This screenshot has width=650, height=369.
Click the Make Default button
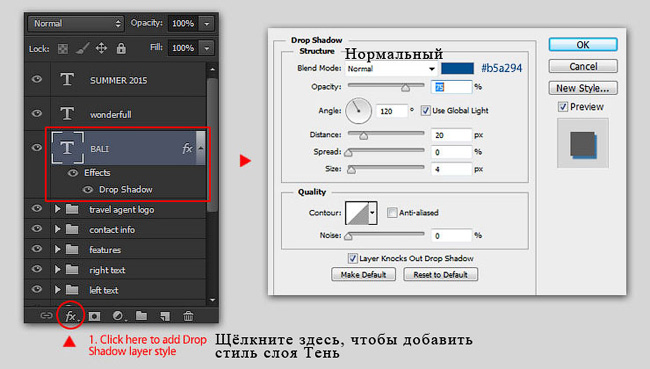[x=363, y=274]
